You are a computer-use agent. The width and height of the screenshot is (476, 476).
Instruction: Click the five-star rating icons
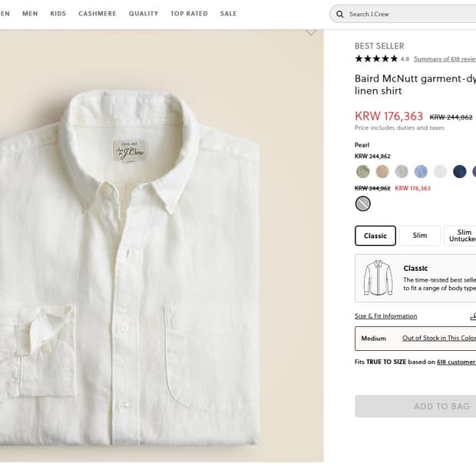pos(375,59)
